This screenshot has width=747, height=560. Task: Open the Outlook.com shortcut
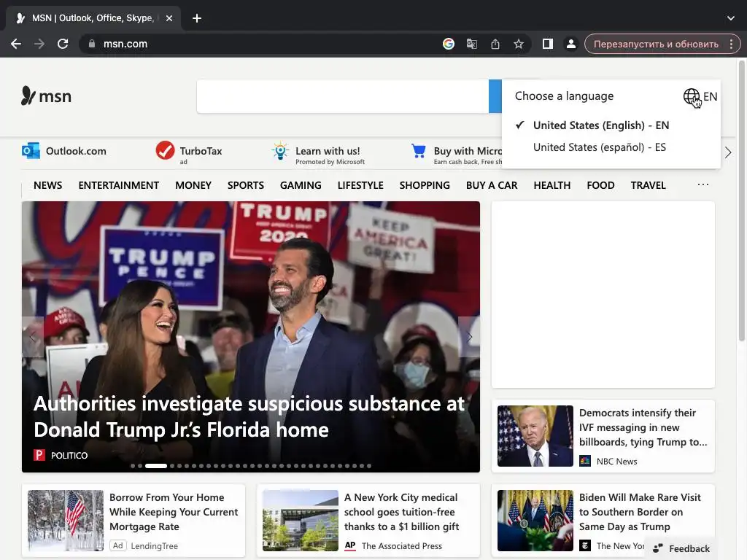point(64,151)
